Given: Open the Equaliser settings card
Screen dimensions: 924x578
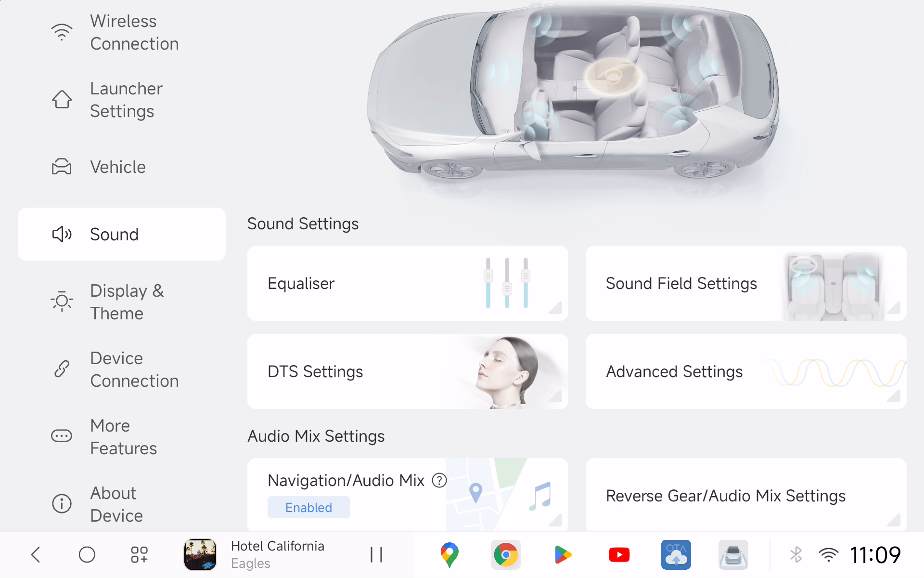Looking at the screenshot, I should 408,283.
